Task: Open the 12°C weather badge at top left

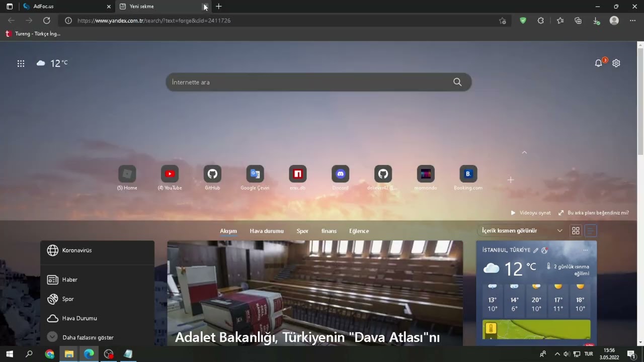Action: 52,63
